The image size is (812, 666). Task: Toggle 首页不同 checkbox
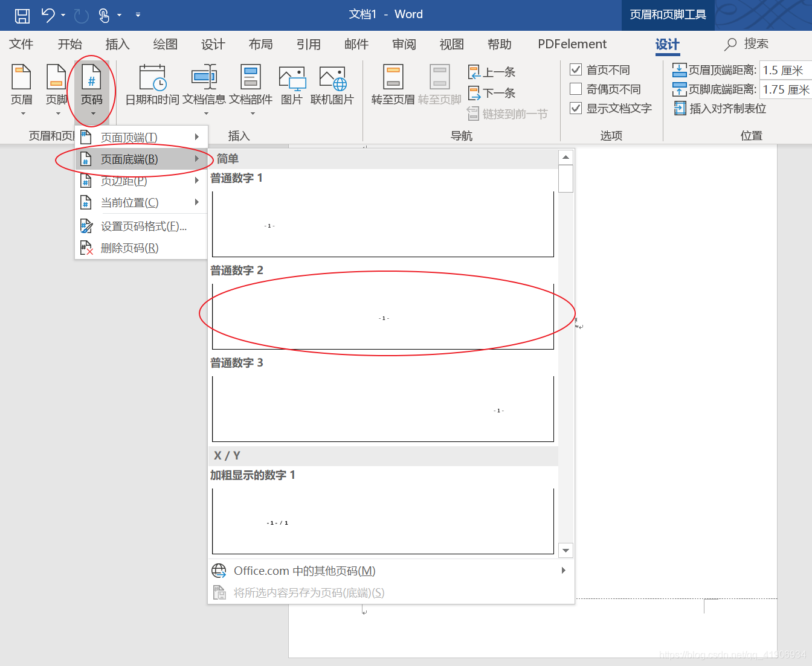tap(576, 70)
